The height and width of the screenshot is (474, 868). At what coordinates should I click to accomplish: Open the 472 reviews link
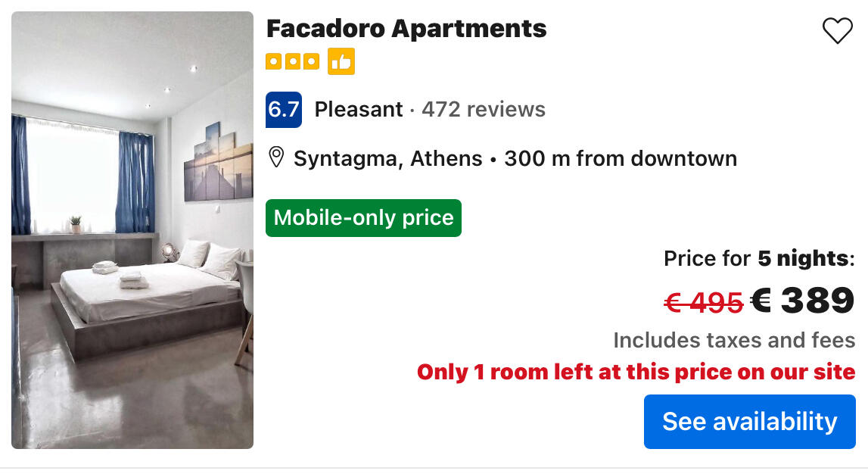click(x=483, y=110)
